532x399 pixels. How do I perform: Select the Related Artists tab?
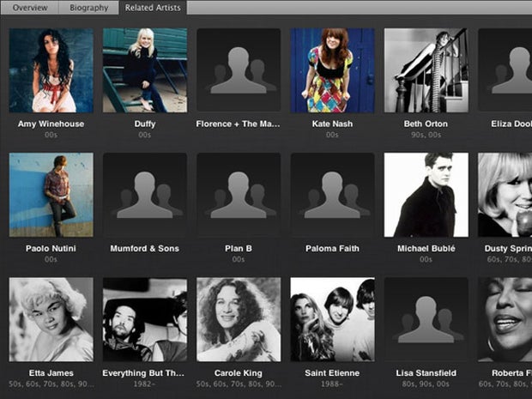coord(153,8)
